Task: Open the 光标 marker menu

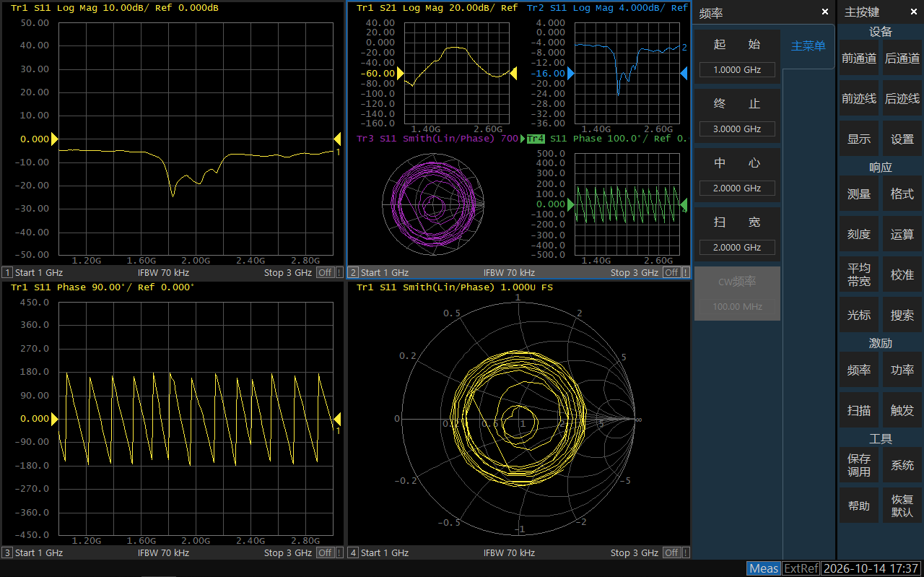Action: 859,316
